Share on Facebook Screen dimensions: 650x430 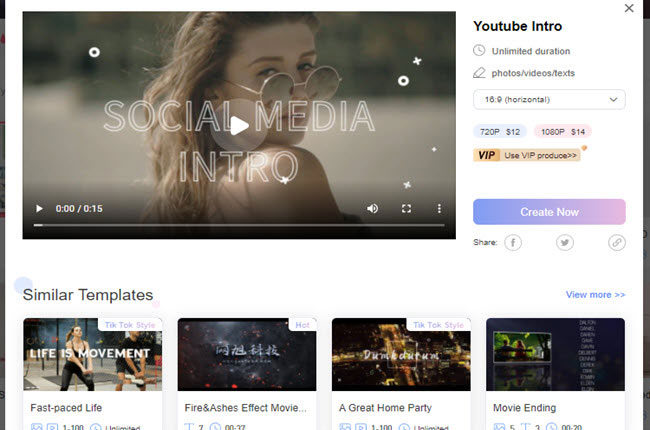[513, 243]
